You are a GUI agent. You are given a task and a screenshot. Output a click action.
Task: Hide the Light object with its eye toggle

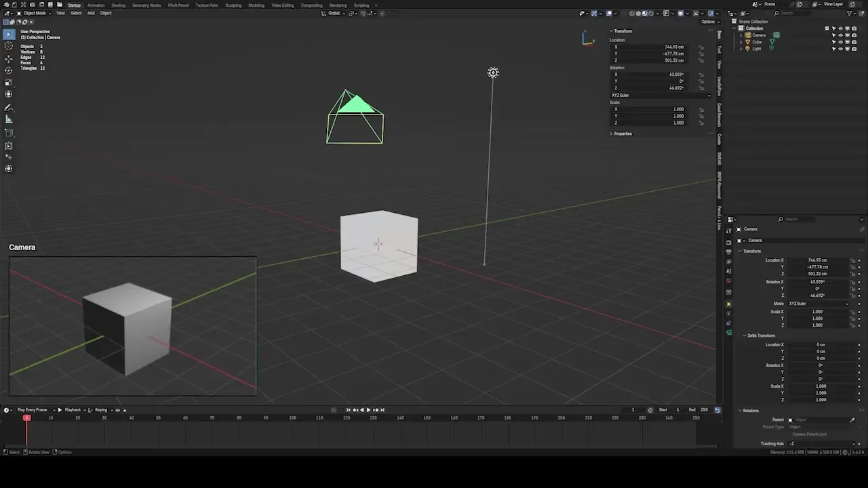(x=840, y=47)
